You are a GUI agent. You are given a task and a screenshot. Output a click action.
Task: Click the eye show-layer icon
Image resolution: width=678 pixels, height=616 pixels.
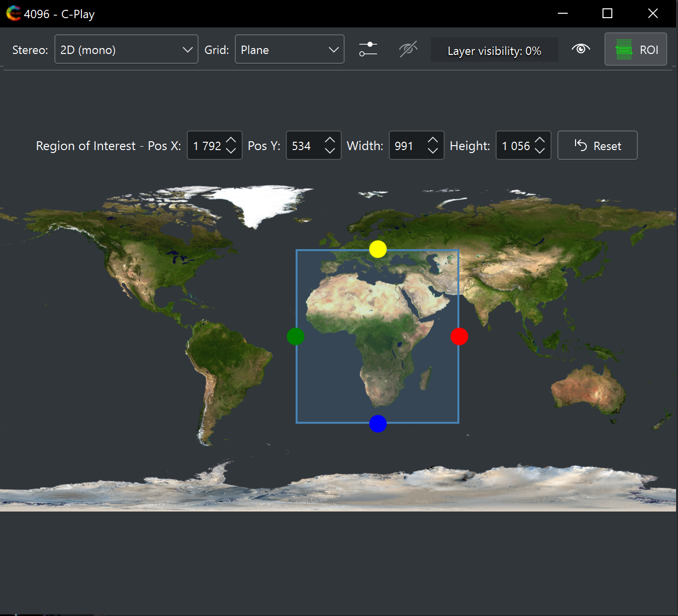(x=581, y=49)
